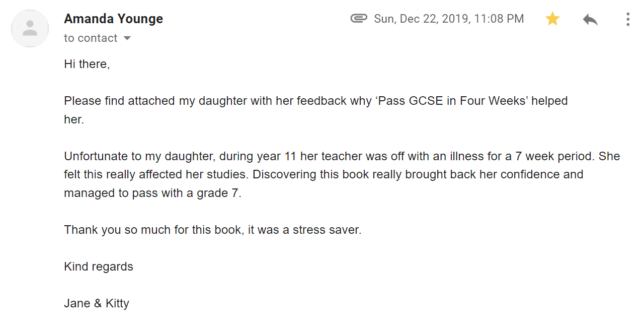The width and height of the screenshot is (644, 327).
Task: Click the Sun, Dec 22, 2019 timestamp
Action: [449, 19]
